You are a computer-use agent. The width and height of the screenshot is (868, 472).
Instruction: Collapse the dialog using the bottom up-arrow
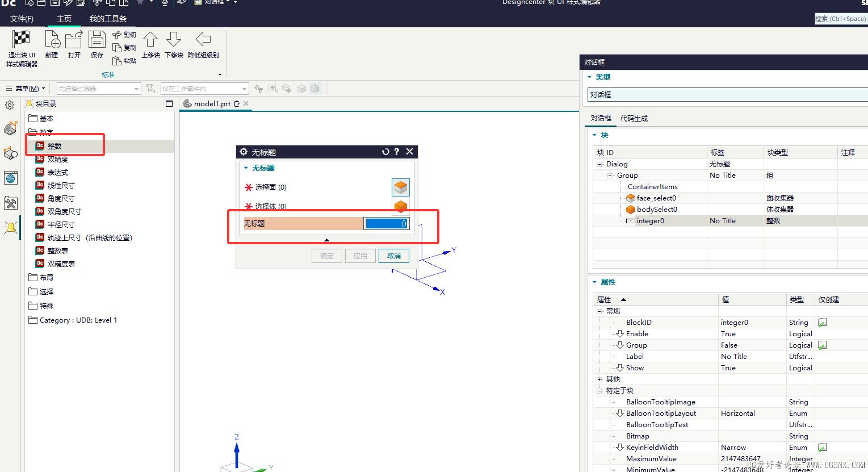pyautogui.click(x=326, y=240)
